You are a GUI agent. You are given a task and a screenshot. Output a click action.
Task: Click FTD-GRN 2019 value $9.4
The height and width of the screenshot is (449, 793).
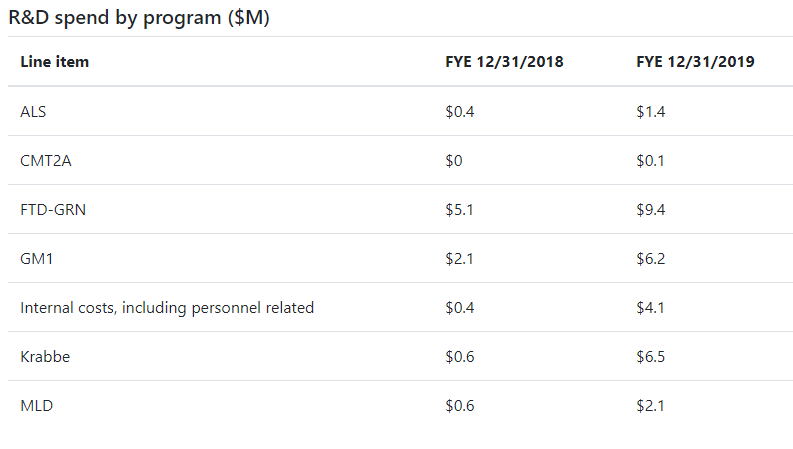point(651,210)
